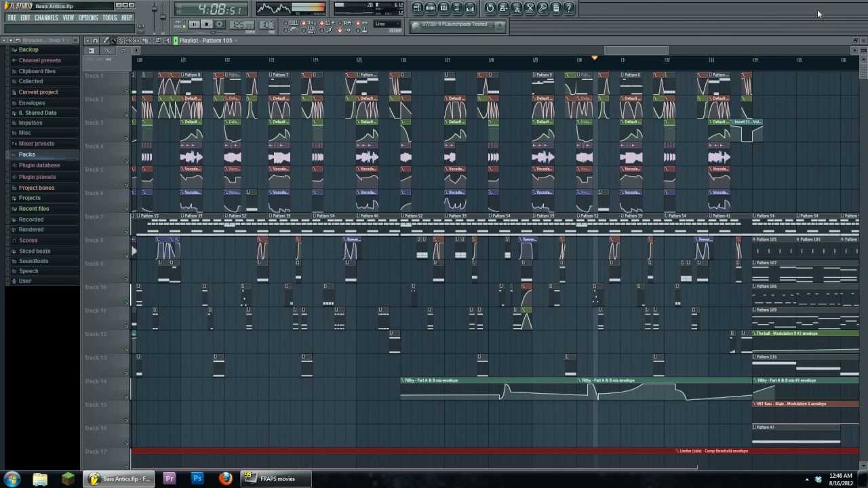Open the Speech folder
868x488 pixels.
click(x=28, y=271)
